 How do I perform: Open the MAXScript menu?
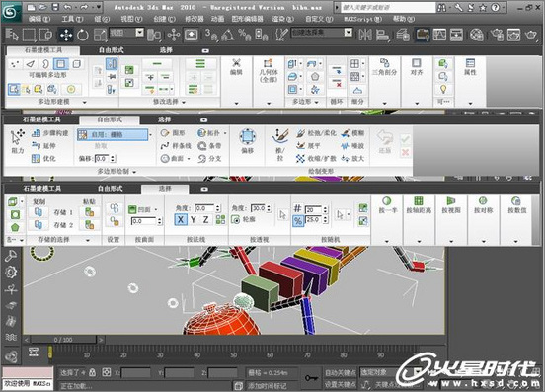pyautogui.click(x=363, y=19)
